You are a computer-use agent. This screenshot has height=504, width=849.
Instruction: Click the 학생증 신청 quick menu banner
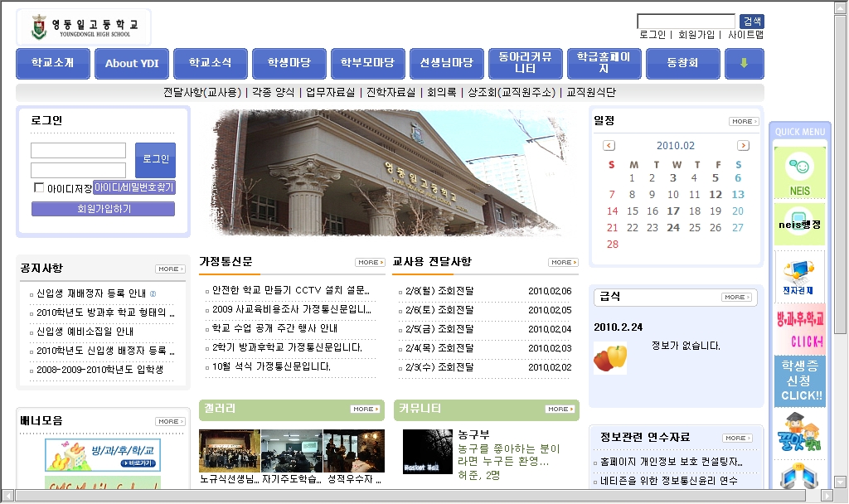pos(799,380)
